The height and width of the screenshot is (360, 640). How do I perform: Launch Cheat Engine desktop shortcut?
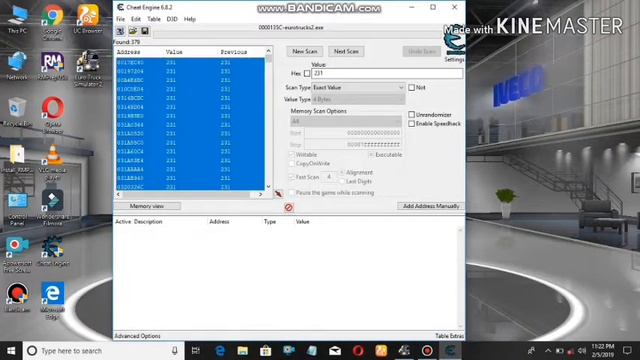click(52, 251)
